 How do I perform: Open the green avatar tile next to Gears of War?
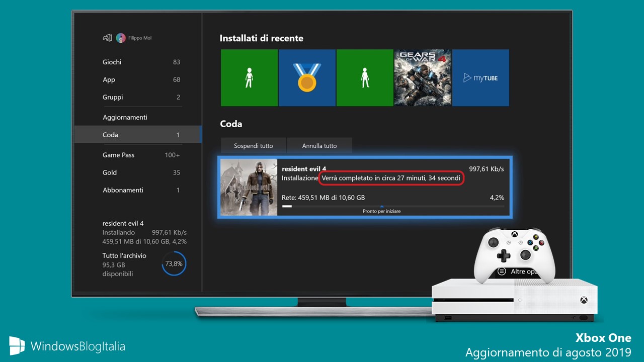pyautogui.click(x=365, y=77)
